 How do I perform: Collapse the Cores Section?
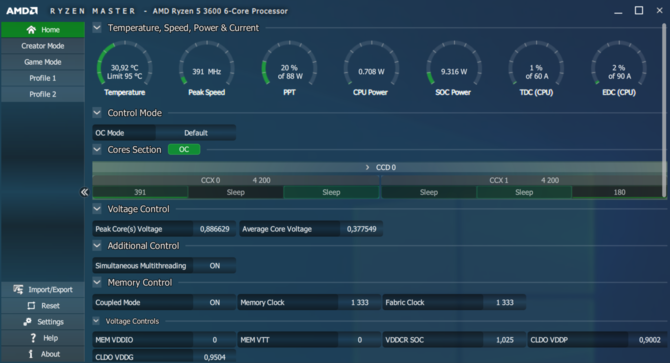coord(97,149)
